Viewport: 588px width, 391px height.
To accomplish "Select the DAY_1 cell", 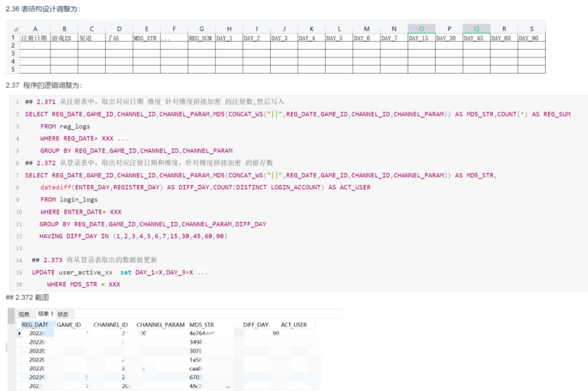I will (x=229, y=38).
